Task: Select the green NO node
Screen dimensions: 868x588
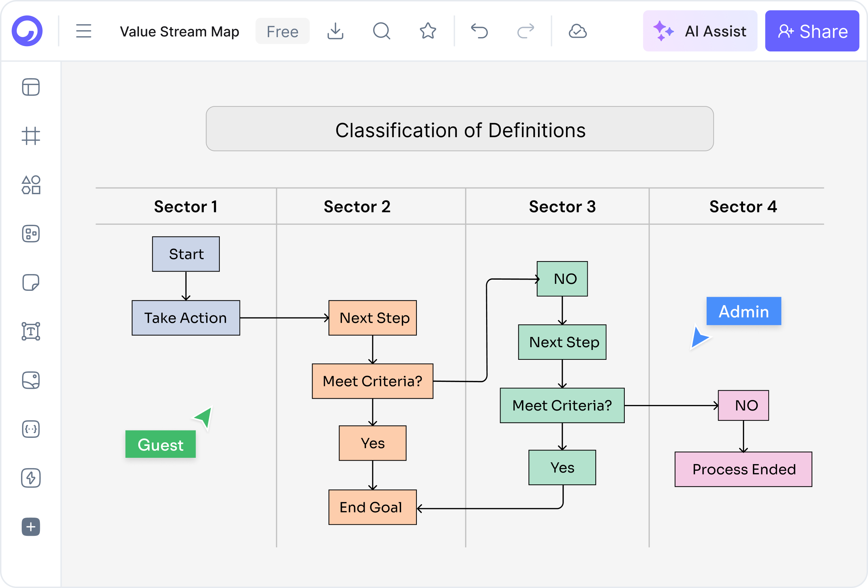Action: point(562,279)
